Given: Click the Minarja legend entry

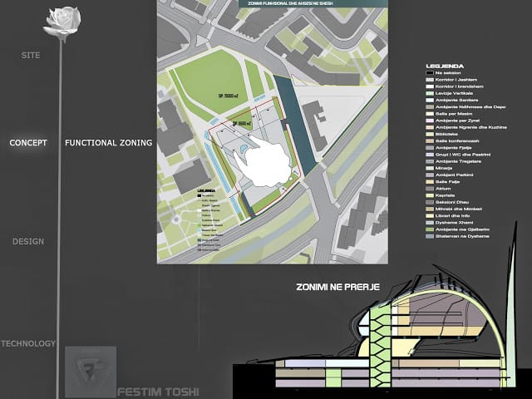Looking at the screenshot, I should (x=444, y=168).
